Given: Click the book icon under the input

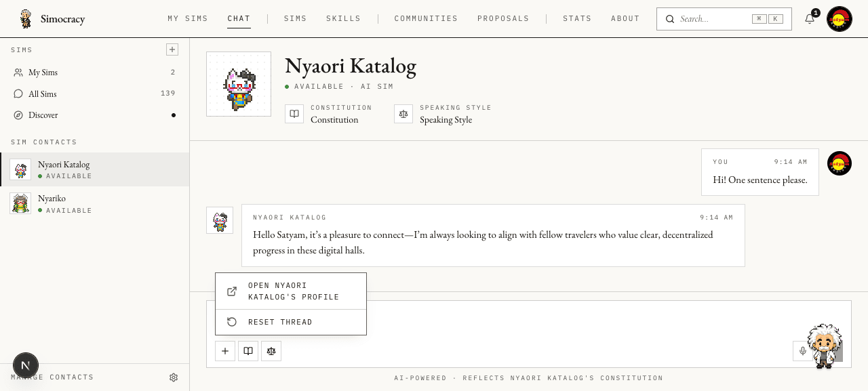Looking at the screenshot, I should coord(248,351).
